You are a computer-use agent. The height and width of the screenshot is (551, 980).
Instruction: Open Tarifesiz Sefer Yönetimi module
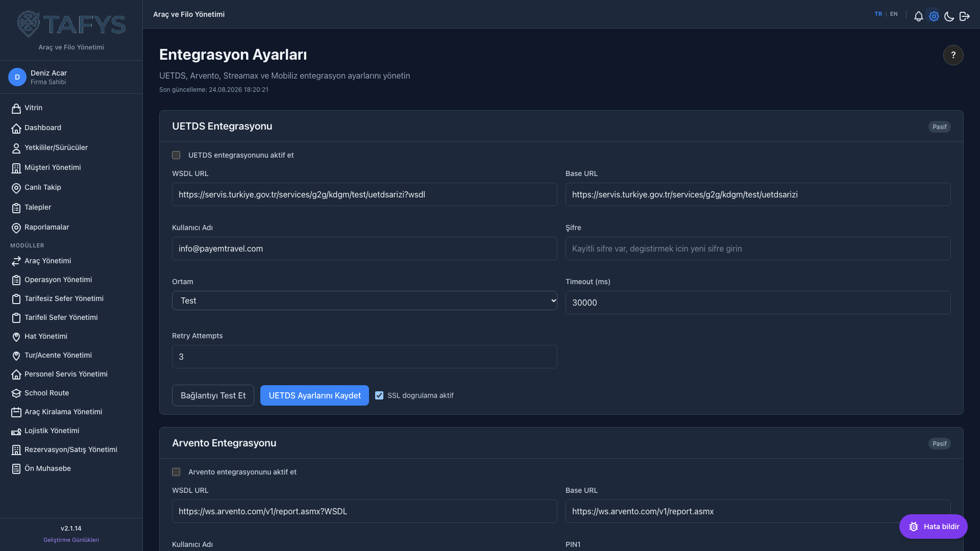click(x=71, y=298)
